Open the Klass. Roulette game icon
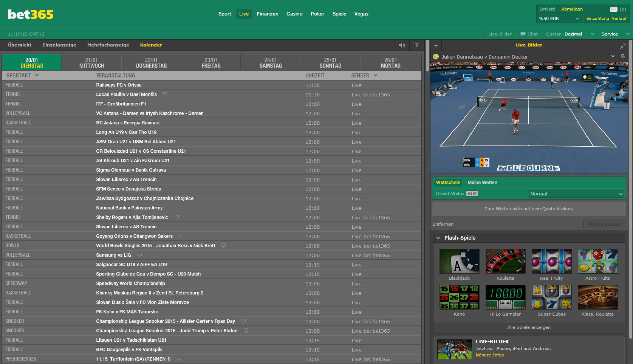The height and width of the screenshot is (364, 633). (597, 297)
